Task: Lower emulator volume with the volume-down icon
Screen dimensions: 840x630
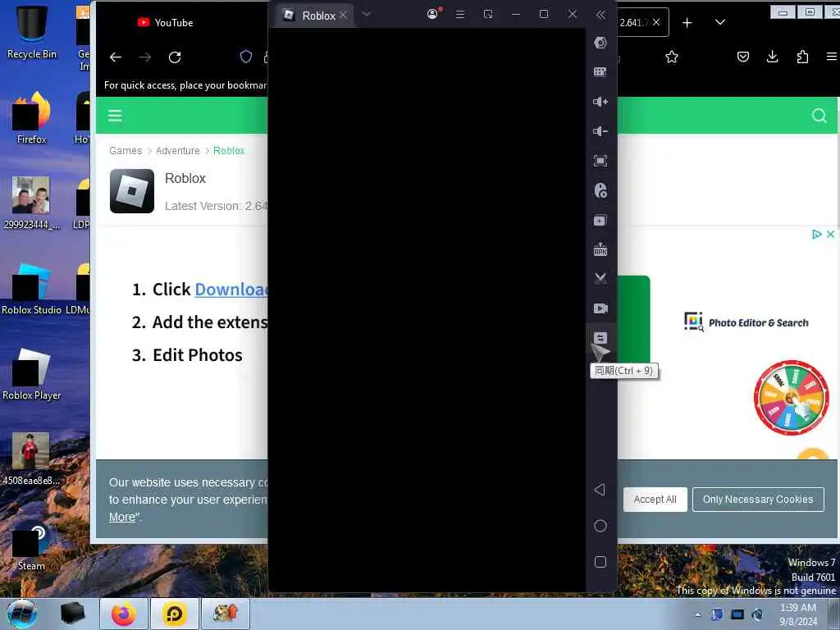Action: (600, 131)
